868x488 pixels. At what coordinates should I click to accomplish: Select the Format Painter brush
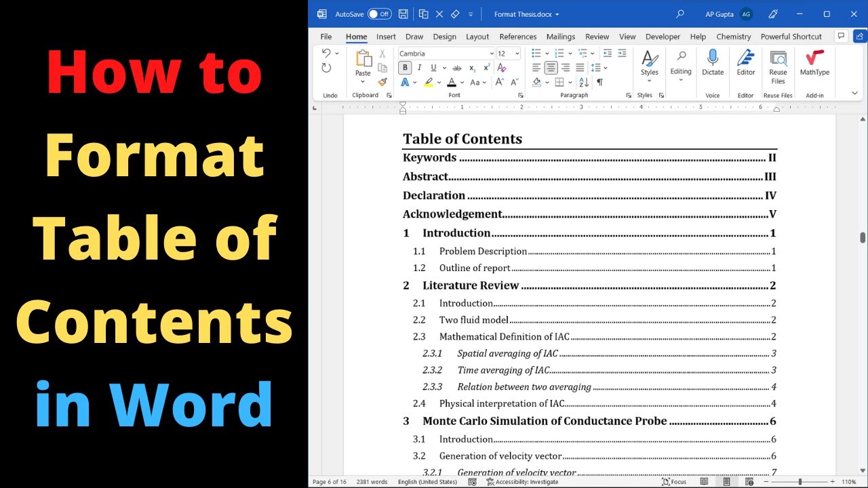point(382,82)
